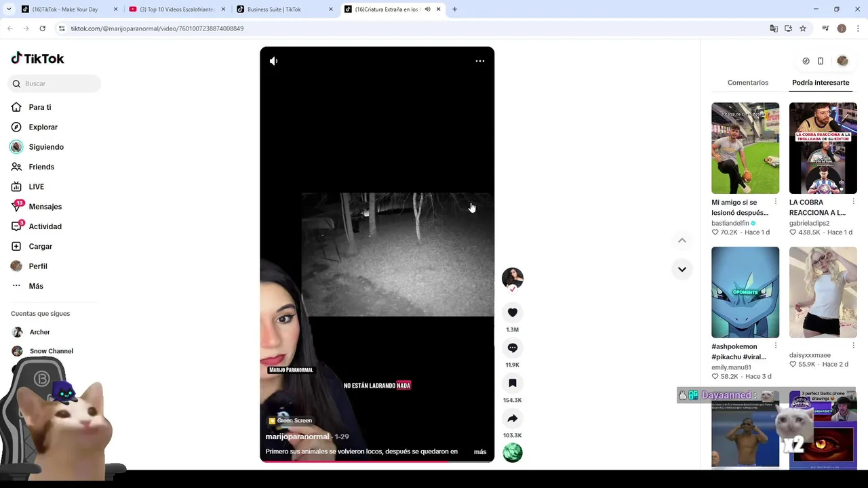Open browser media control icon
Viewport: 868px width, 488px height.
[x=825, y=28]
